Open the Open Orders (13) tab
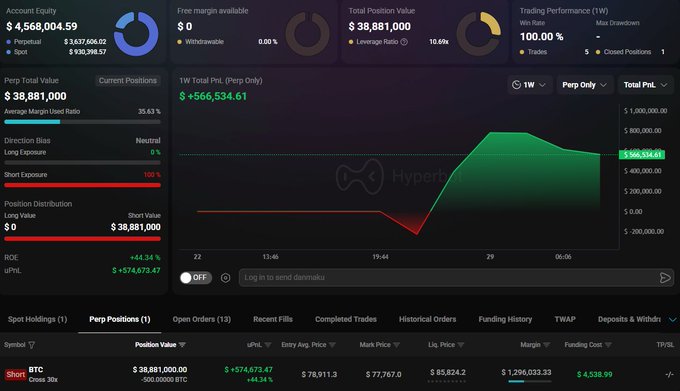Image resolution: width=680 pixels, height=391 pixels. pos(202,319)
